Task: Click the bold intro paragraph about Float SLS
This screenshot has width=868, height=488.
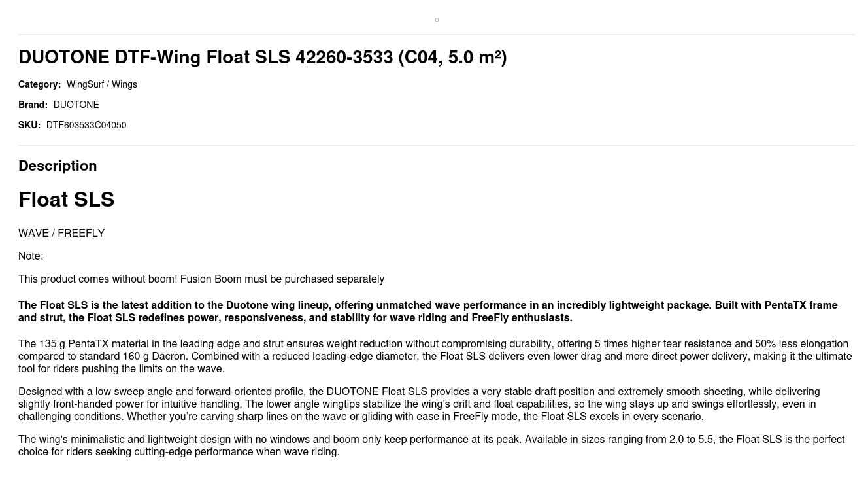Action: pos(427,311)
